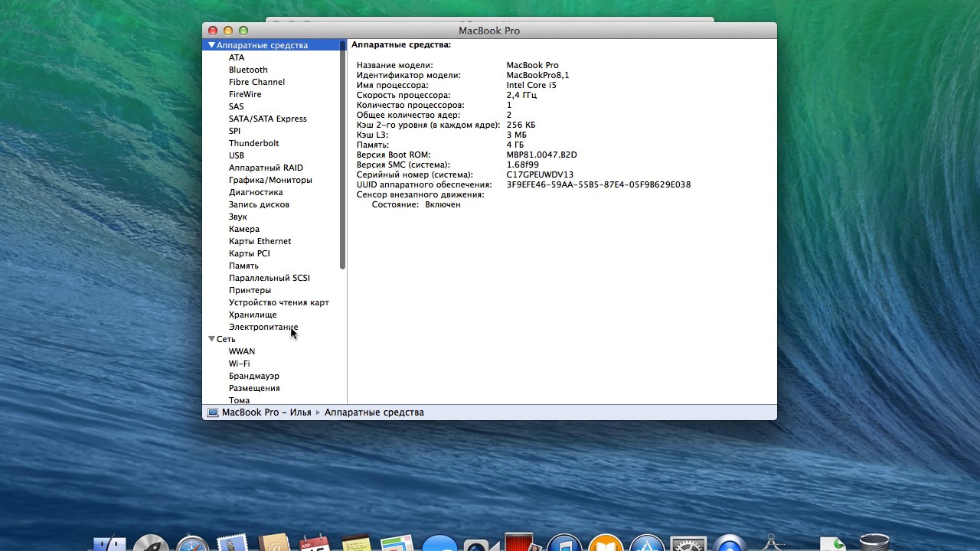
Task: Select Bluetooth in the hardware list
Action: (248, 70)
